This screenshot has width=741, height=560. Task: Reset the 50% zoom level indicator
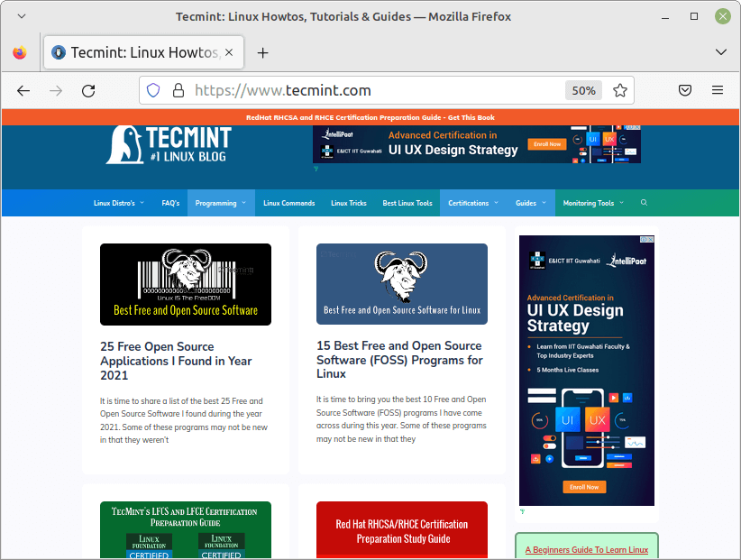click(x=583, y=90)
